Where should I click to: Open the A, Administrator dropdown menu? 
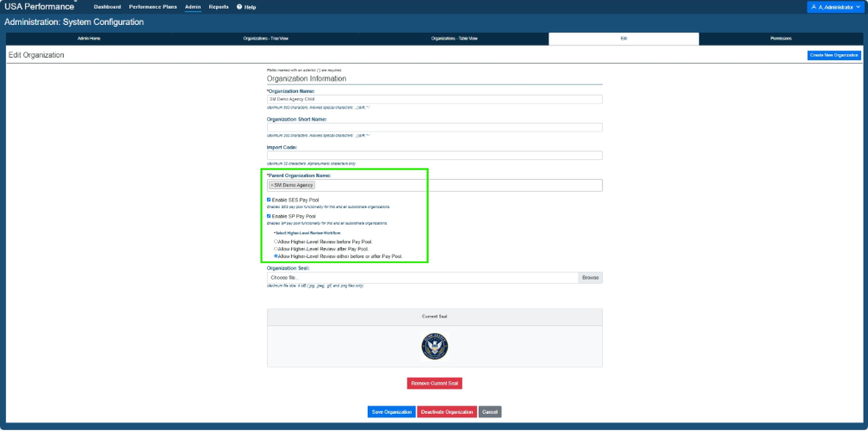click(x=835, y=7)
